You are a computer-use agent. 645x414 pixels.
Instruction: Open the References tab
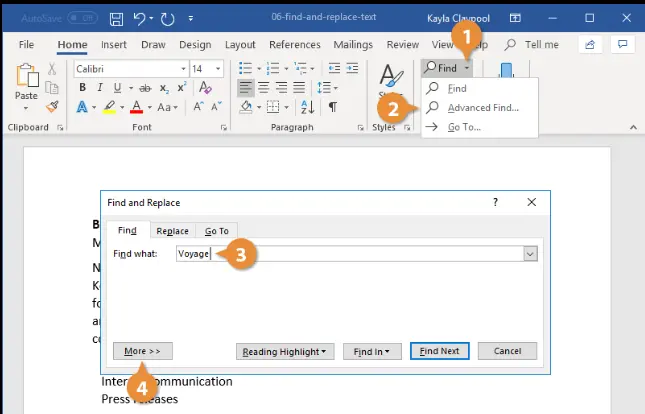click(295, 44)
